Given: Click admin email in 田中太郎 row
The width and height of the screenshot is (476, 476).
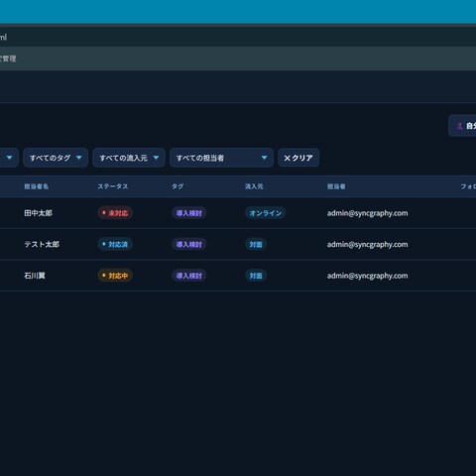Looking at the screenshot, I should coord(367,213).
